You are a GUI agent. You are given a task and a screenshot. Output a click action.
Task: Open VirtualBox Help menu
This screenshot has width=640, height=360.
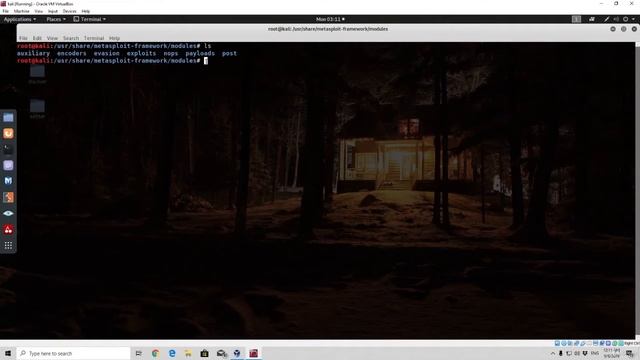click(x=86, y=11)
